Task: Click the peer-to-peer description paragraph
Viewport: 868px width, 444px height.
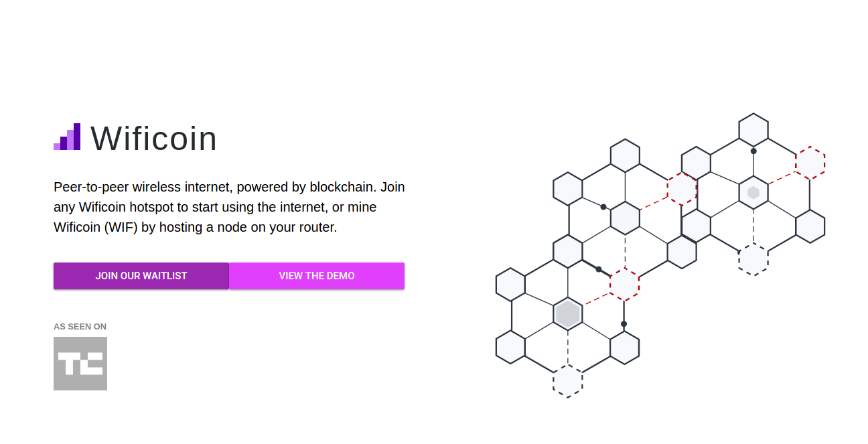Action: coord(229,207)
